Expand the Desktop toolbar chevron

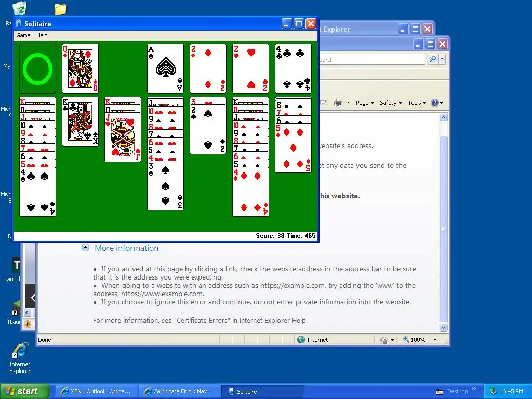pos(474,389)
